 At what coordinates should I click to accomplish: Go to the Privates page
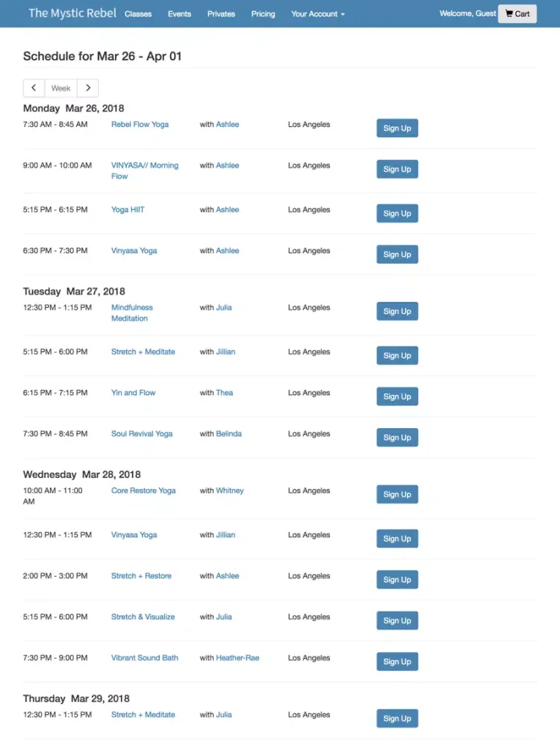click(x=221, y=14)
